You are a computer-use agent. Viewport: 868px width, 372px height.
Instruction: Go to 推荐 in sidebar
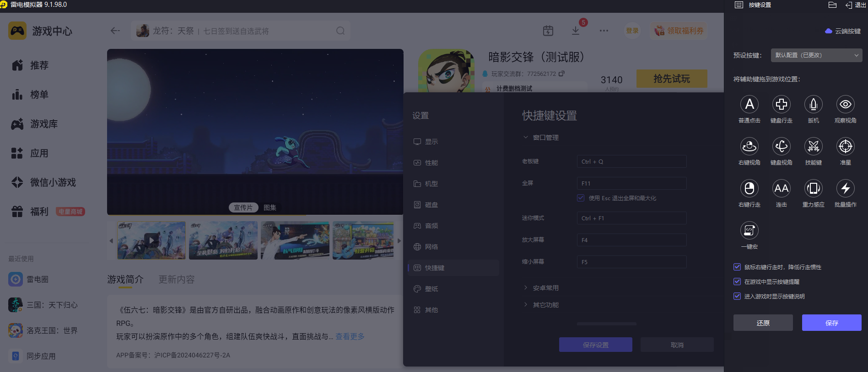(x=30, y=65)
